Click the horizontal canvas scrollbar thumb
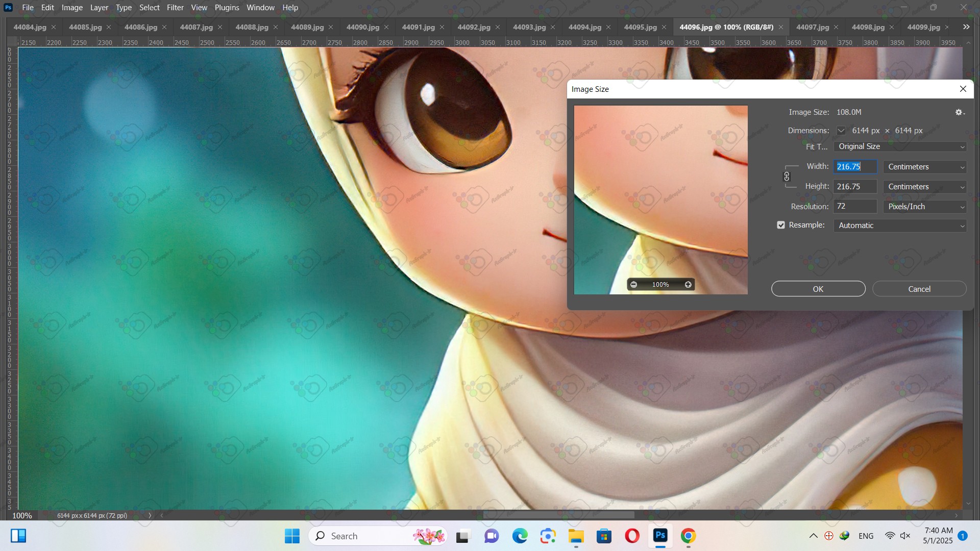Viewport: 980px width, 551px height. point(559,515)
